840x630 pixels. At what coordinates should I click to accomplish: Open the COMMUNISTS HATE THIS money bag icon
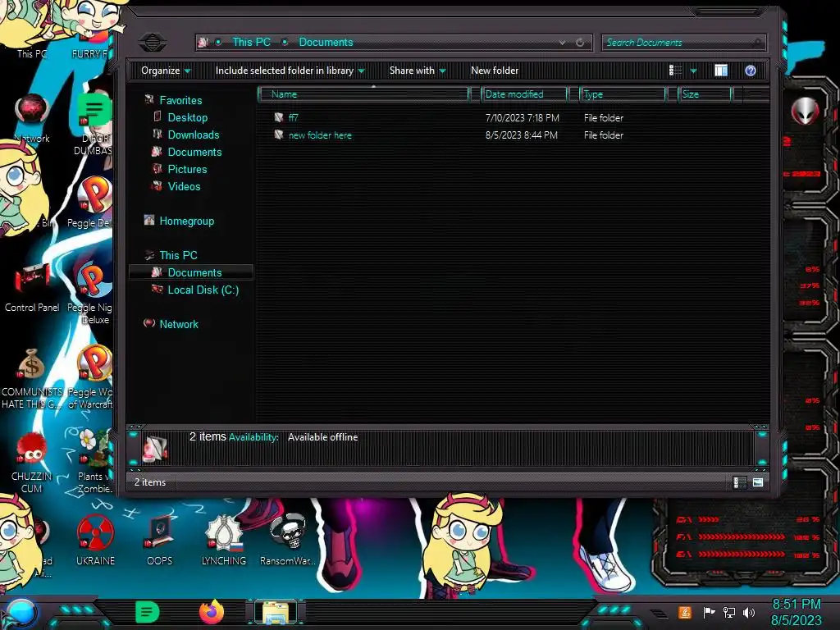pyautogui.click(x=32, y=379)
